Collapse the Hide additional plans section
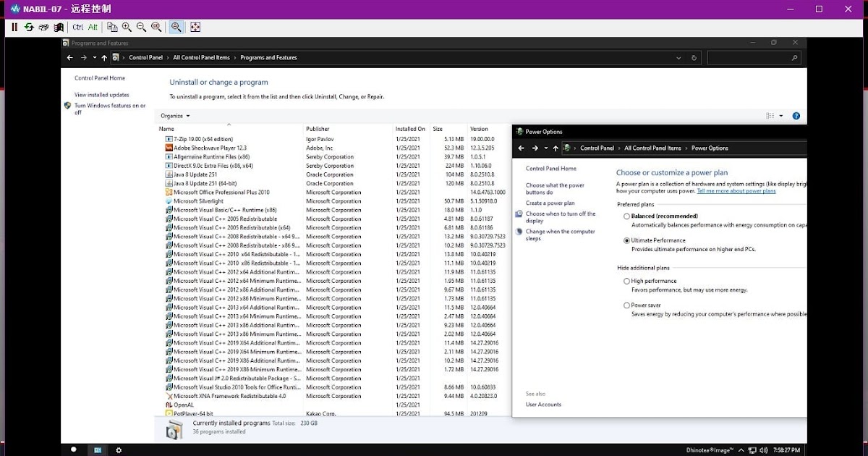Viewport: 868px width, 456px height. 643,268
